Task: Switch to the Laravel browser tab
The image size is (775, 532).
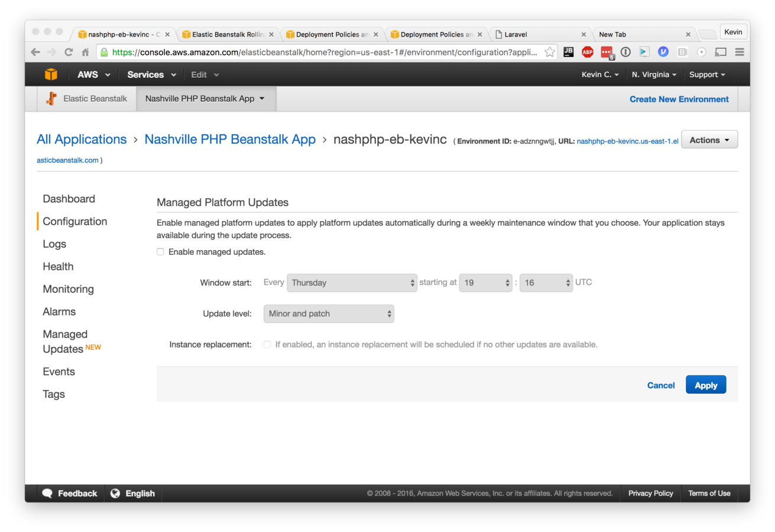Action: pos(540,34)
